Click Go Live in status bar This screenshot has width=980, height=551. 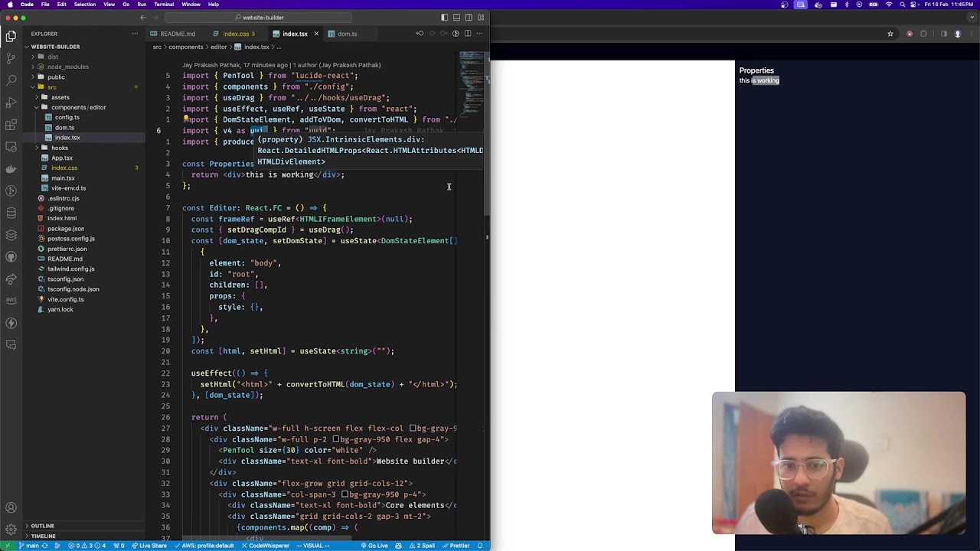[x=374, y=546]
